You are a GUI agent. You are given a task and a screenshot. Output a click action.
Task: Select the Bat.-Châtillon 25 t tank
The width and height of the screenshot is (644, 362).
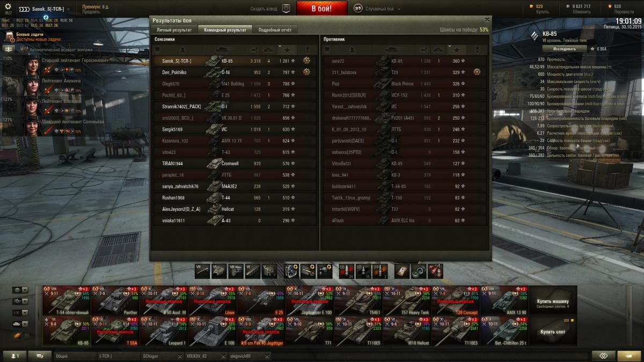(x=504, y=330)
